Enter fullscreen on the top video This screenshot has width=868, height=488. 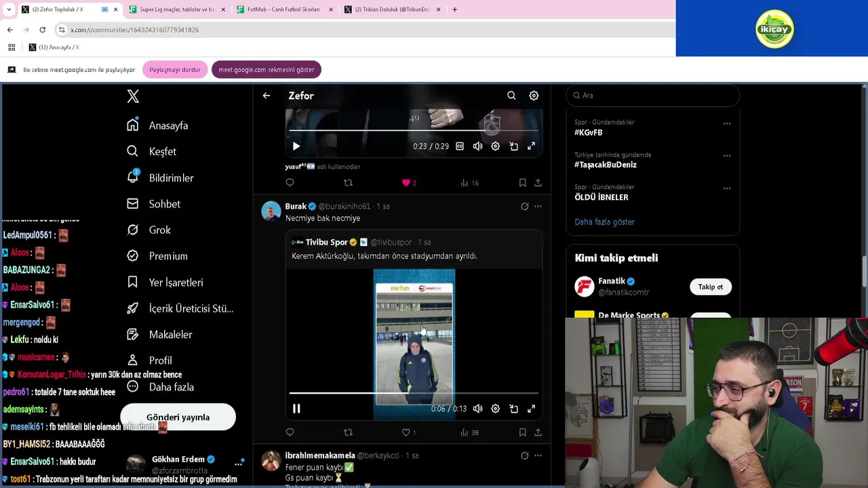[531, 146]
